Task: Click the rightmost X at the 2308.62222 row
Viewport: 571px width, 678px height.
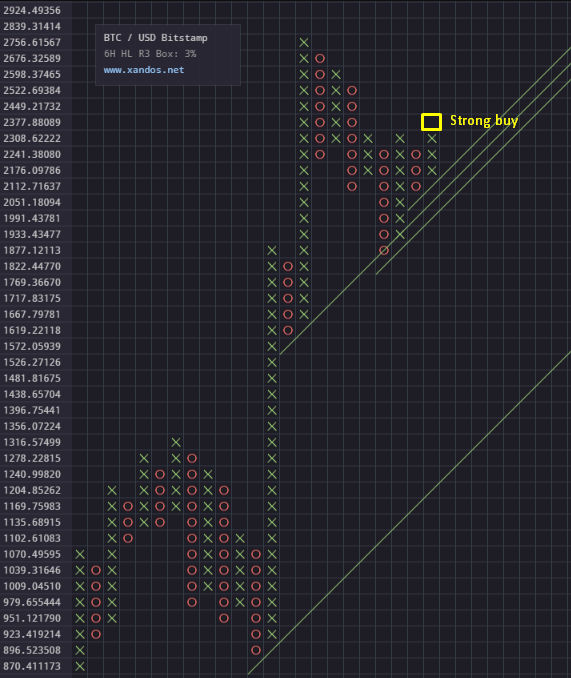Action: pos(432,138)
